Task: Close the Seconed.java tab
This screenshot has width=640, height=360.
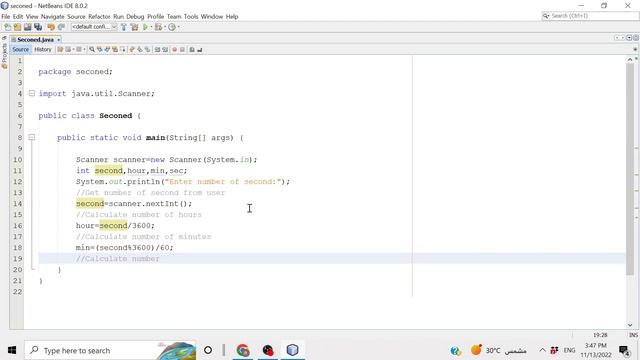Action: (58, 40)
